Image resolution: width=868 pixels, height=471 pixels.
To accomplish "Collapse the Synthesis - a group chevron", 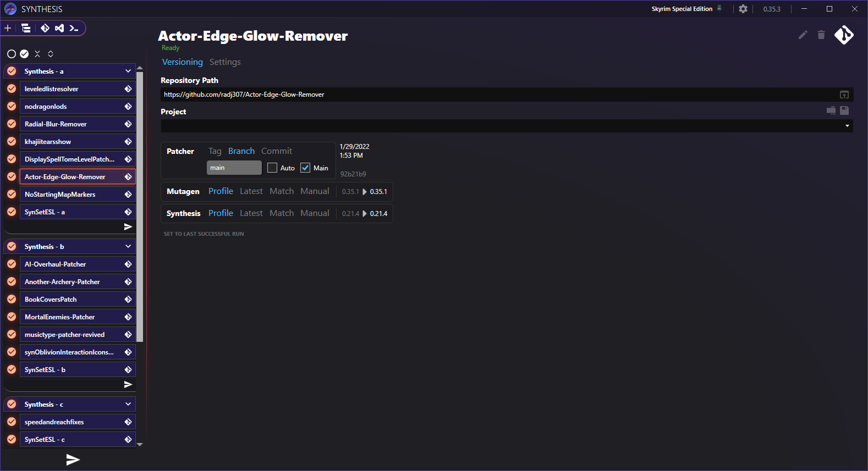I will coord(128,71).
